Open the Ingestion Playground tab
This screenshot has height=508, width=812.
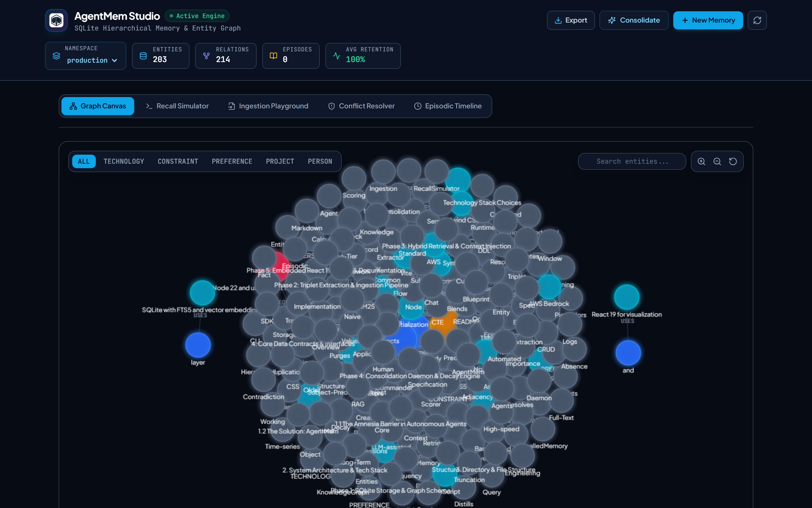tap(268, 106)
